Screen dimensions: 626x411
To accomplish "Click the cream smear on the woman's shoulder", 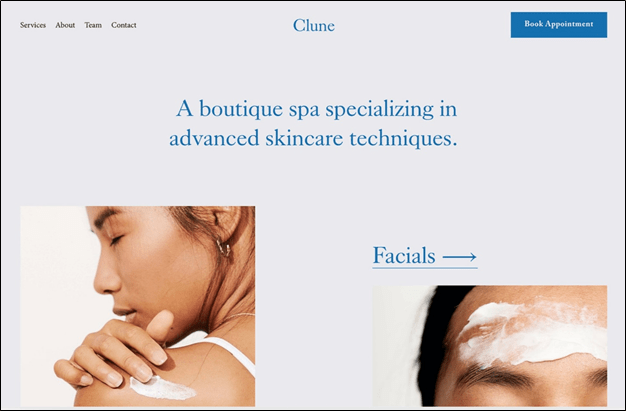I will click(162, 388).
